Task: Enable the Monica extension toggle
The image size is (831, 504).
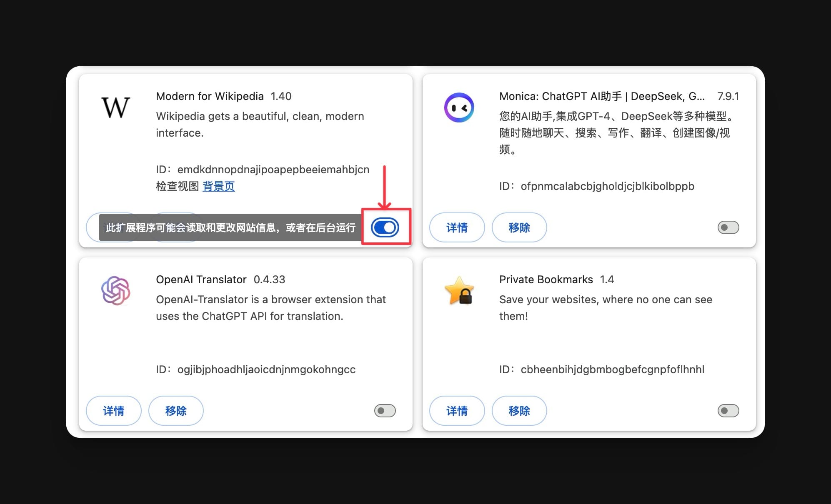Action: coord(728,227)
